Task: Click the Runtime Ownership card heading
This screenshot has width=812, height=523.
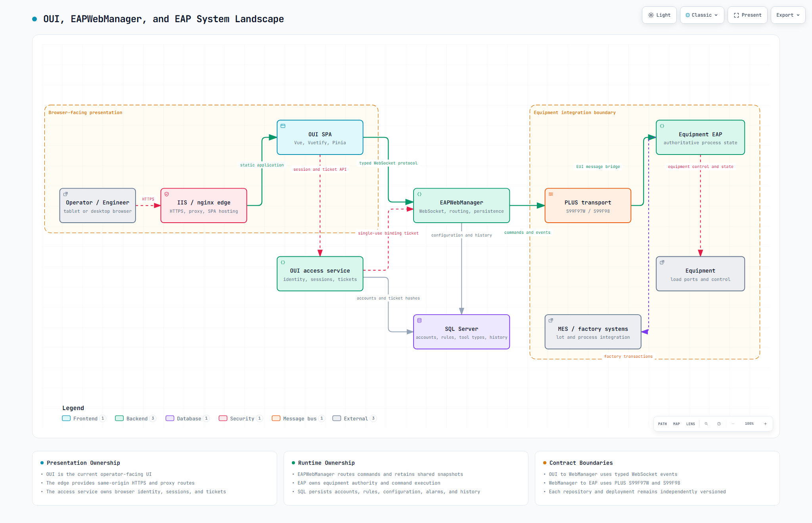Action: click(326, 463)
